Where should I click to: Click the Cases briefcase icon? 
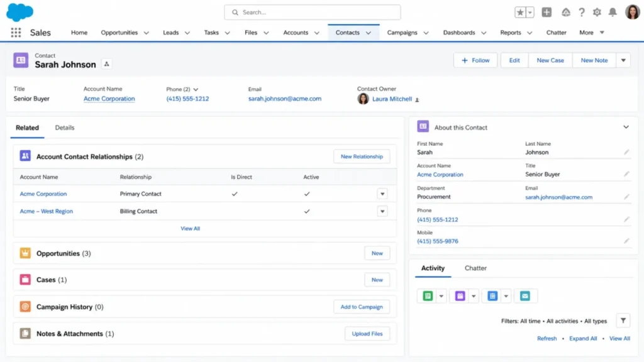25,280
